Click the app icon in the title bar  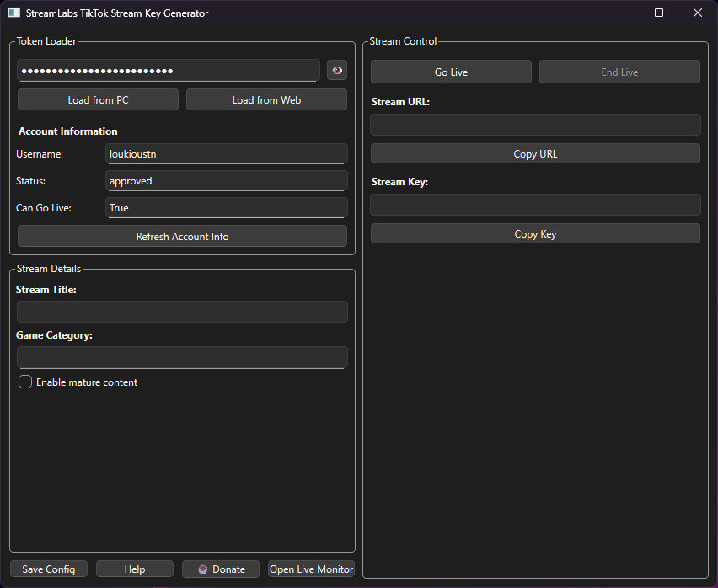coord(14,13)
